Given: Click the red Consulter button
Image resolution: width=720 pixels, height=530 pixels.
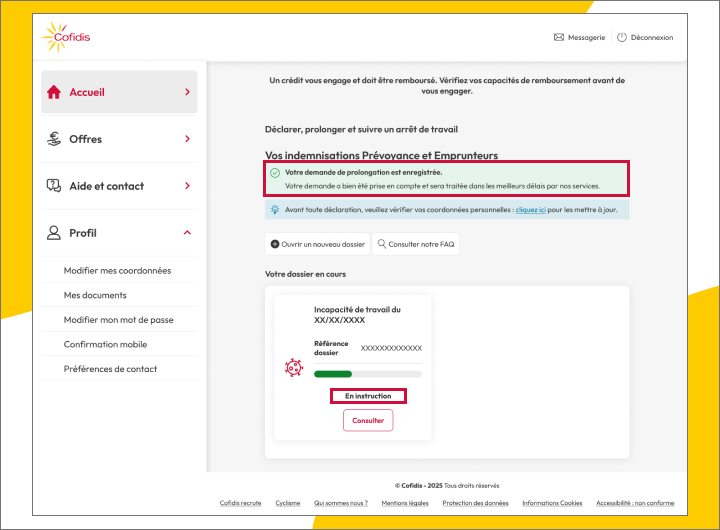Looking at the screenshot, I should pos(368,421).
